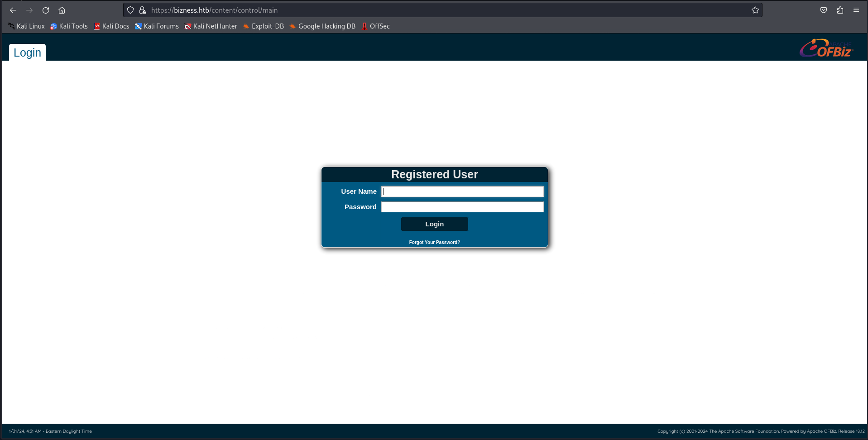Open the Kali Linux bookmark
This screenshot has height=440, width=868.
26,26
